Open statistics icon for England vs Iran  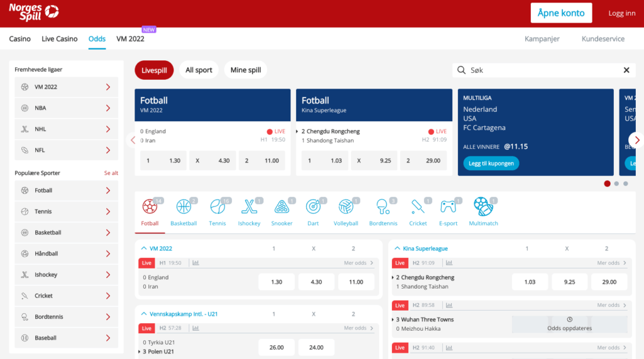click(196, 263)
